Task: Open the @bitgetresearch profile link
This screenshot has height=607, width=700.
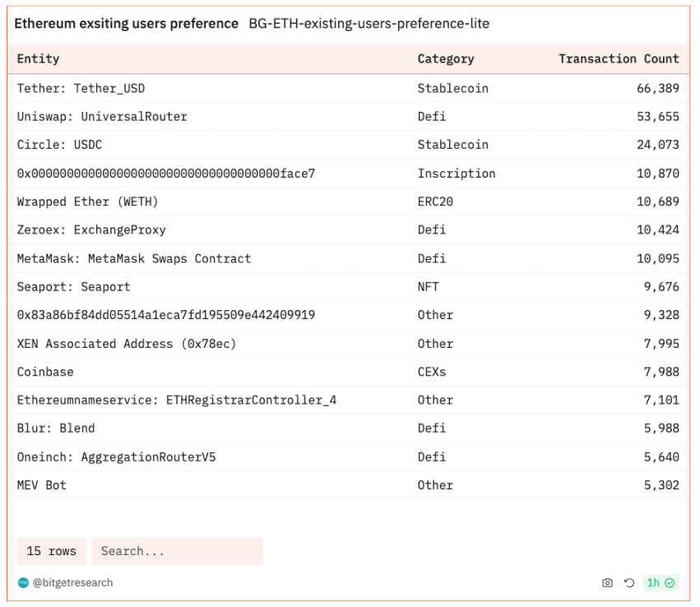Action: [x=72, y=582]
